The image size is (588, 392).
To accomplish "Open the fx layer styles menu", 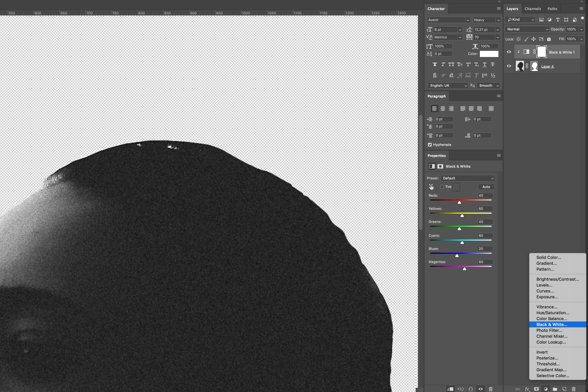I will coord(527,389).
